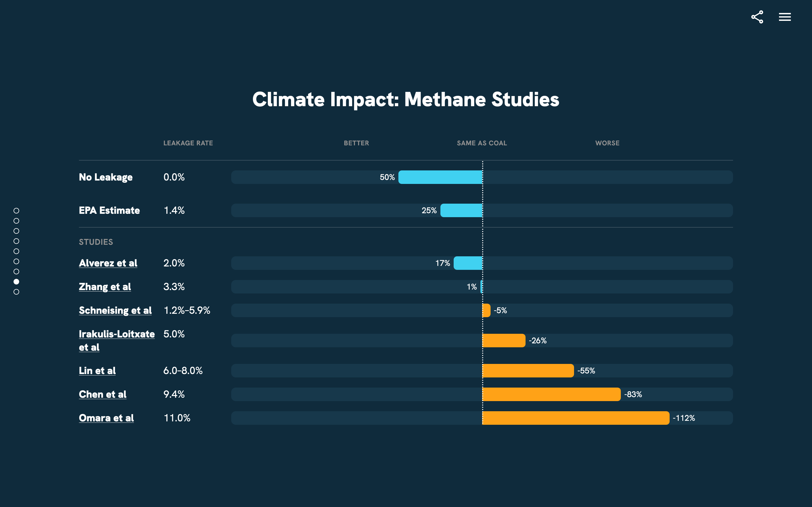Click the Climate Impact: Methane Studies title
Image resolution: width=812 pixels, height=507 pixels.
click(406, 99)
